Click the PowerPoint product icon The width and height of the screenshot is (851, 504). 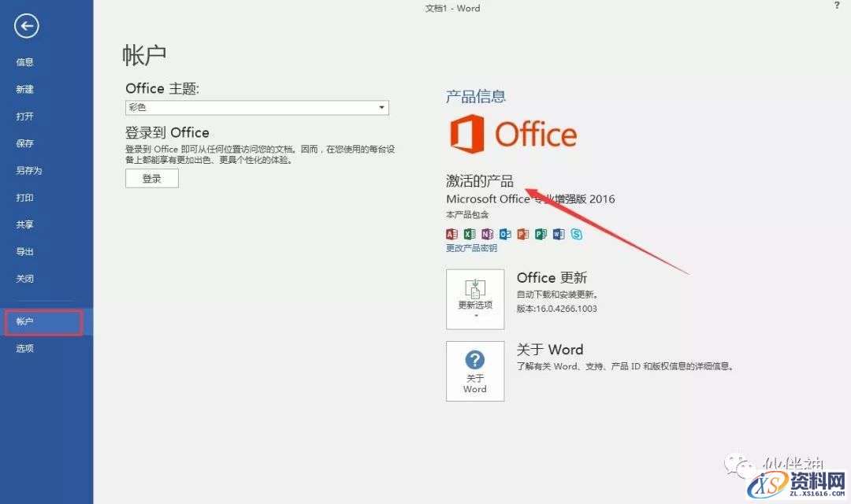pyautogui.click(x=523, y=234)
